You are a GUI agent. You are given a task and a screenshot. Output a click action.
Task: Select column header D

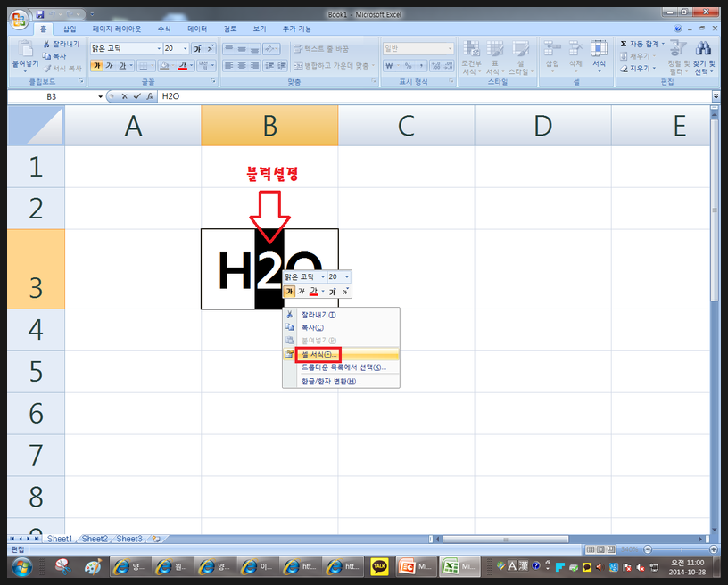coord(542,126)
